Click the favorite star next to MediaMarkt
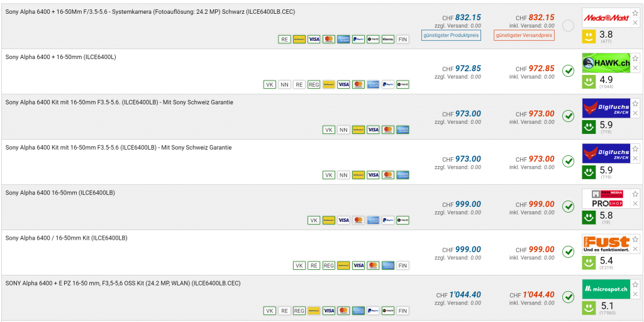This screenshot has width=644, height=322. [635, 13]
